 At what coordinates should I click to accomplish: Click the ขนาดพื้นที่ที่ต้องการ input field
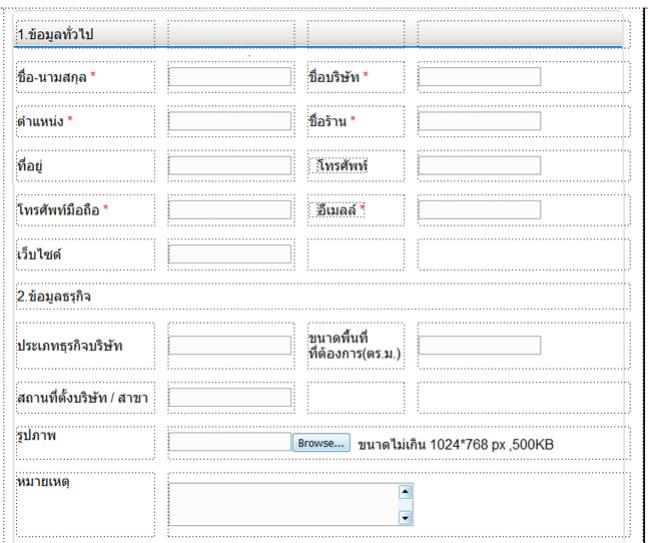coord(480,345)
